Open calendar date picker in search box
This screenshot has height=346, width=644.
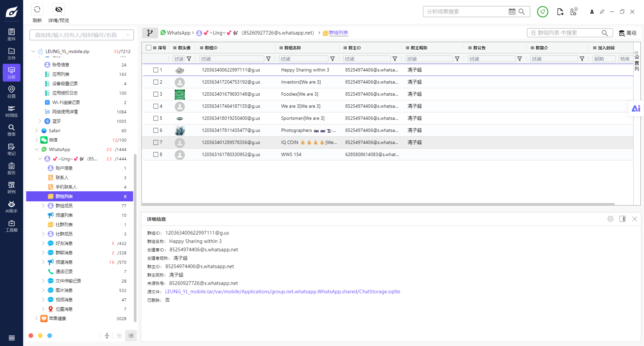[x=512, y=11]
